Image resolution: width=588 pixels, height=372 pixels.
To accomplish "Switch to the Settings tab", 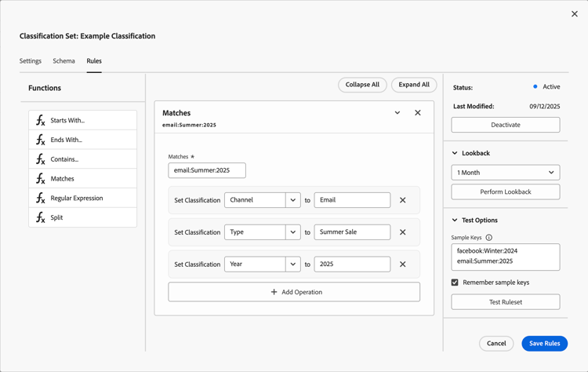I will (x=31, y=61).
